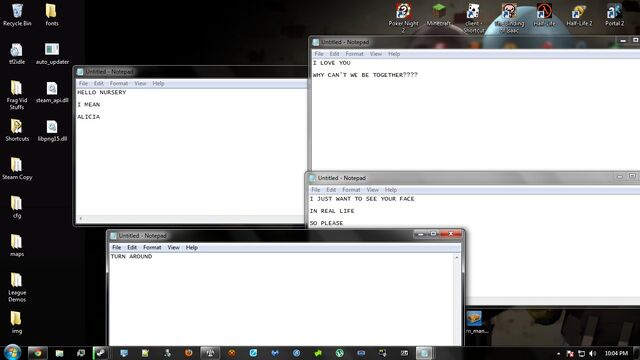Open uTorrent from the taskbar
This screenshot has height=360, width=640.
pyautogui.click(x=340, y=353)
